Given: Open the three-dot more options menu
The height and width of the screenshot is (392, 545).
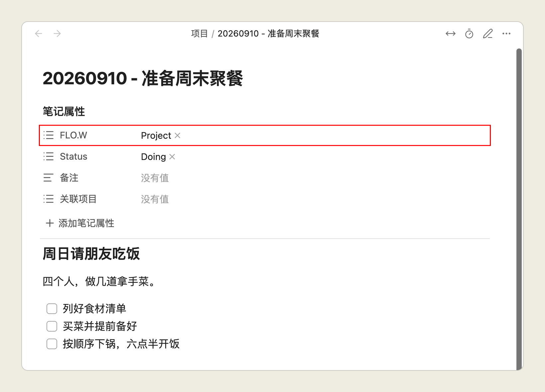Looking at the screenshot, I should pyautogui.click(x=506, y=34).
